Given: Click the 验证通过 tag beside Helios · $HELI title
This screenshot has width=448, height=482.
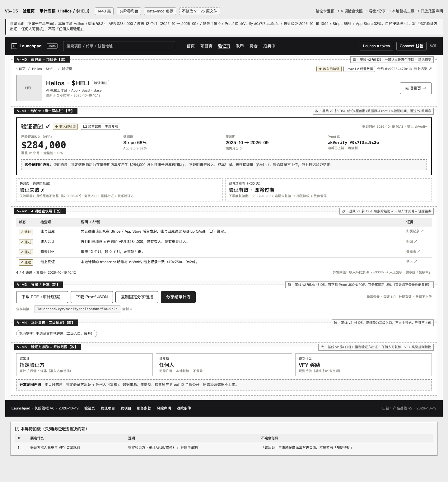Looking at the screenshot, I should coord(100,83).
